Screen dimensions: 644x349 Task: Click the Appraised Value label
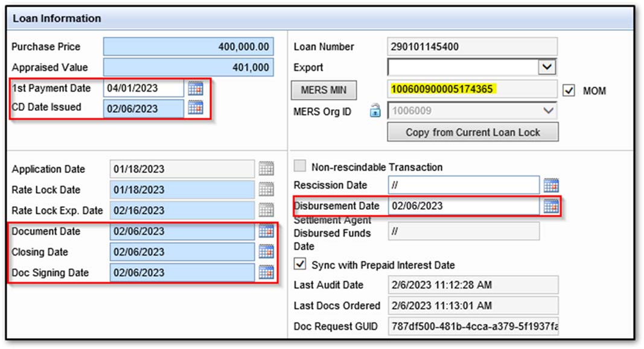[49, 68]
